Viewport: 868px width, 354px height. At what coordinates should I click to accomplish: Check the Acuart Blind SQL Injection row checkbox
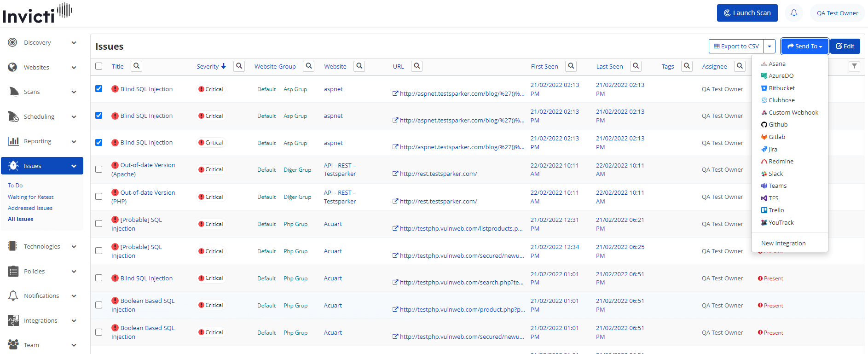[98, 278]
